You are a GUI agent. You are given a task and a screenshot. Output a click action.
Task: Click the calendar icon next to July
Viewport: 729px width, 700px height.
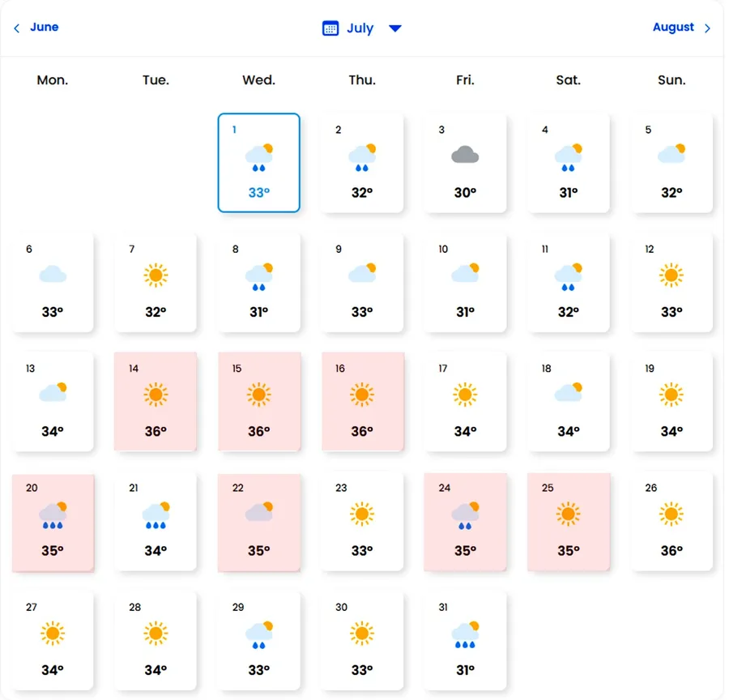pyautogui.click(x=330, y=28)
